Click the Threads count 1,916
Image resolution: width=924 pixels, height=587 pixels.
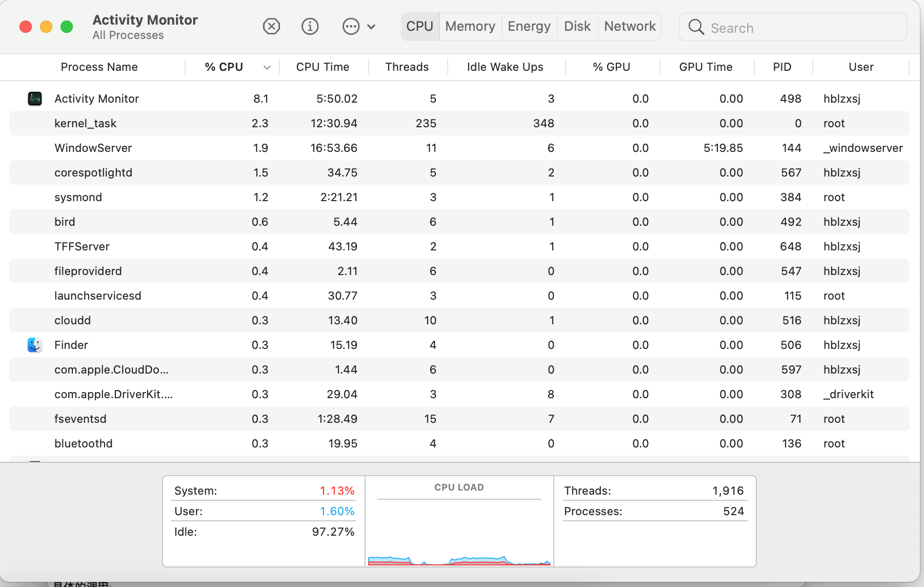728,491
